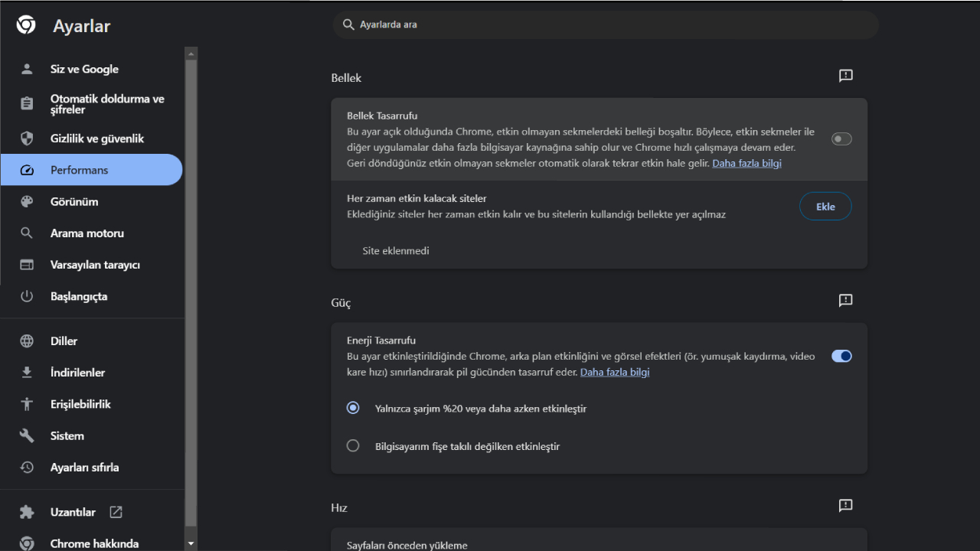Click the Chrome icon for Chrome hakkında
The height and width of the screenshot is (551, 980).
click(x=27, y=543)
